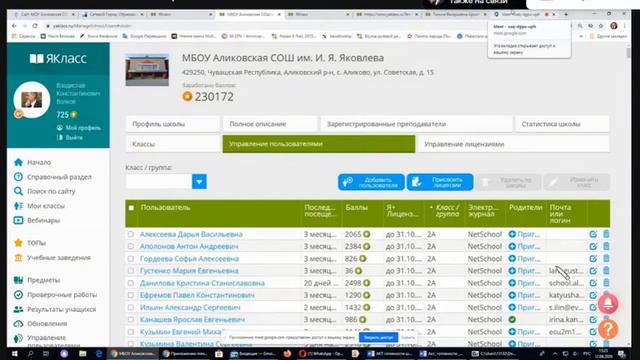
Task: Click the Edge icon in taskbar
Action: [x=98, y=353]
